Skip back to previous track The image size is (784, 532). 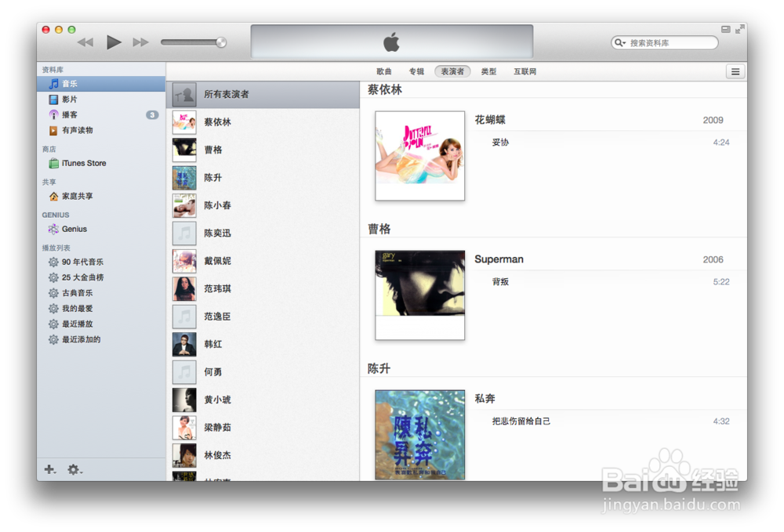click(85, 42)
